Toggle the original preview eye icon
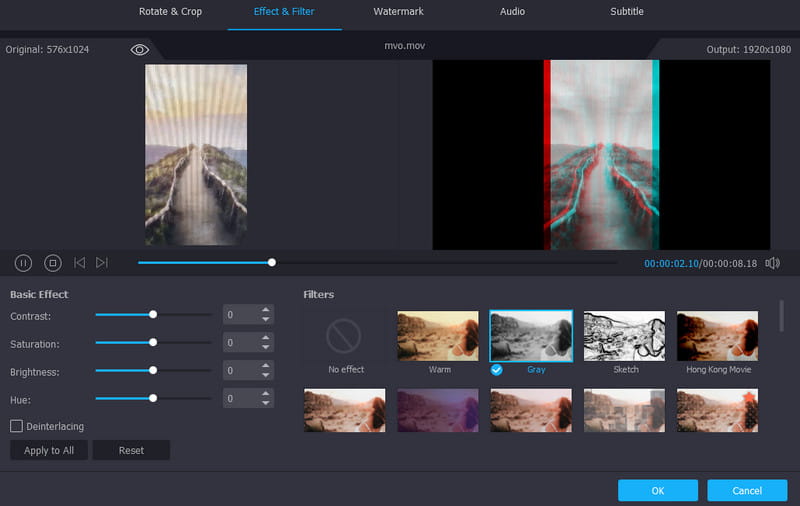This screenshot has height=506, width=800. (139, 49)
